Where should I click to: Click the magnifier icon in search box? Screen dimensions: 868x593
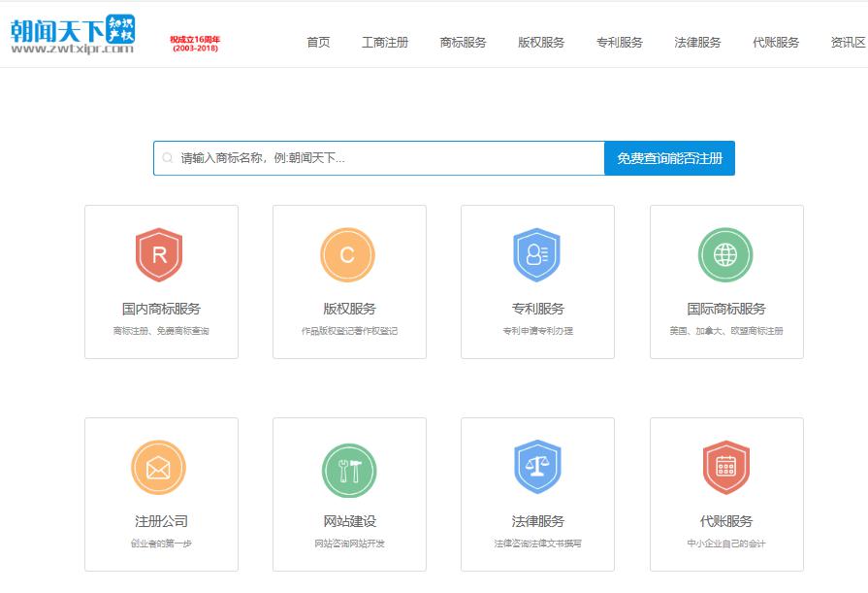(x=168, y=158)
